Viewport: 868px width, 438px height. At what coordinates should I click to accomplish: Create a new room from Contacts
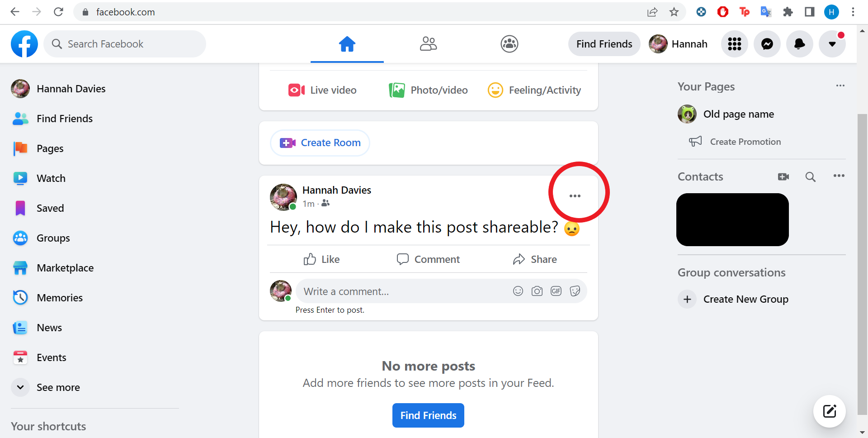click(783, 177)
